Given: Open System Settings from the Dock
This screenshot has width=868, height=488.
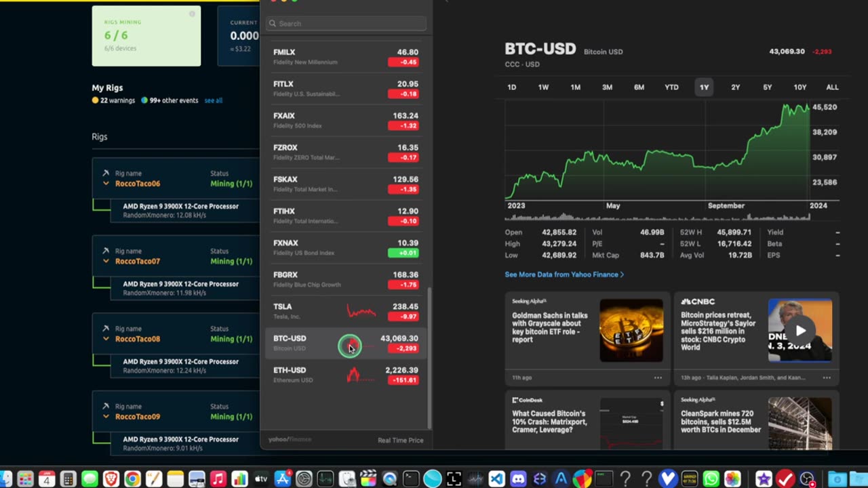Looking at the screenshot, I should tap(304, 479).
